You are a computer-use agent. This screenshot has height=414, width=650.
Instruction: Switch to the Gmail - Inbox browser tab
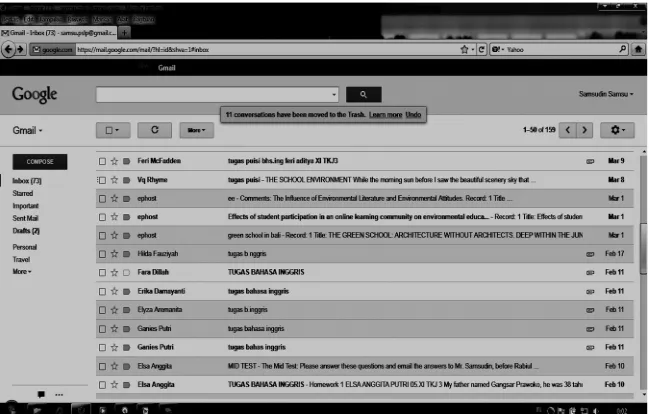pos(59,32)
